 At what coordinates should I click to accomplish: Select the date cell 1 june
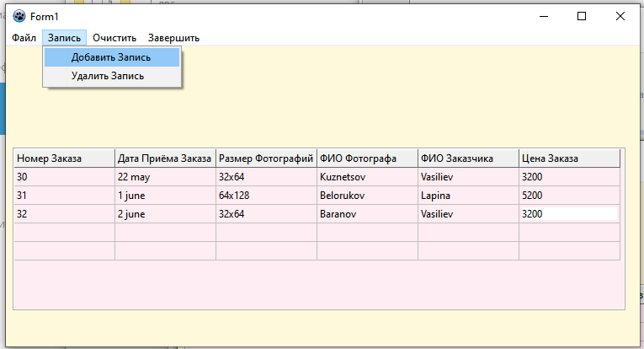[x=166, y=196]
